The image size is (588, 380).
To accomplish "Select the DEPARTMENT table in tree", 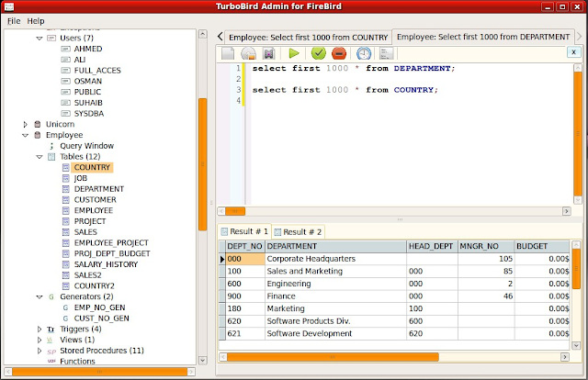I will coord(98,189).
